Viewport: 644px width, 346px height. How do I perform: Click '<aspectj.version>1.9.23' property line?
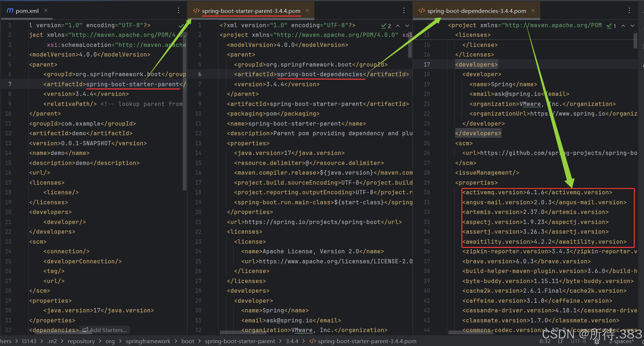[536, 222]
